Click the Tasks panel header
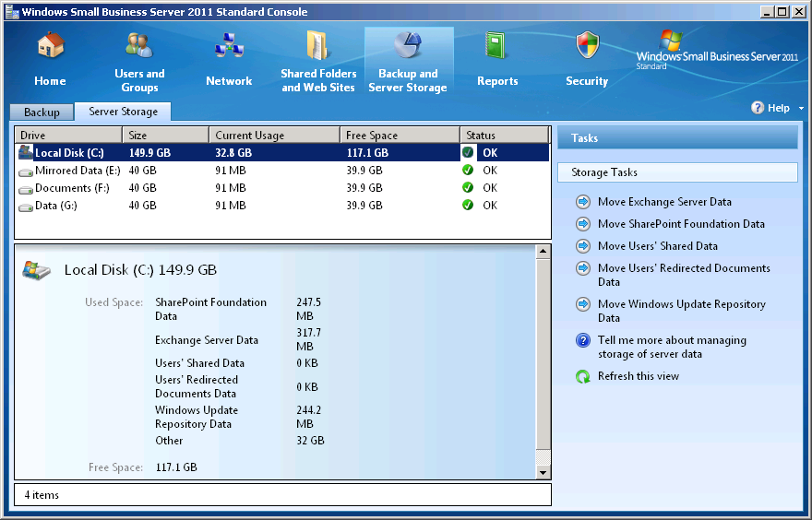812x520 pixels. [x=677, y=138]
